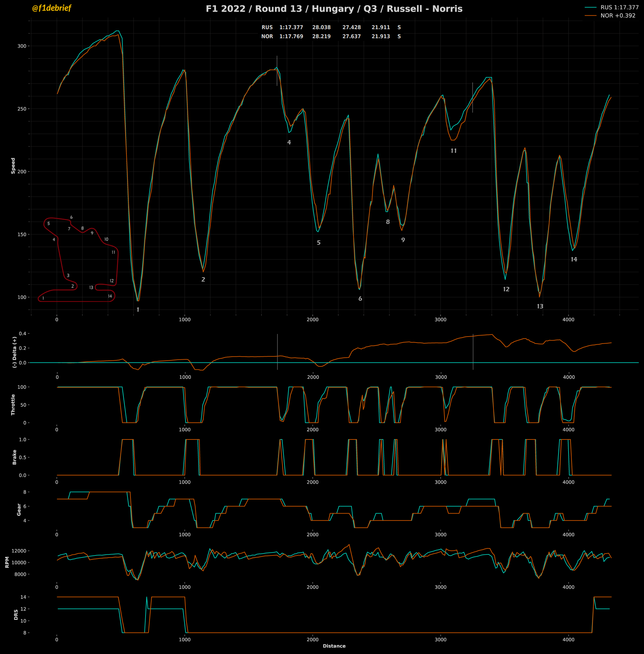Click turn 5 on track map

49,223
